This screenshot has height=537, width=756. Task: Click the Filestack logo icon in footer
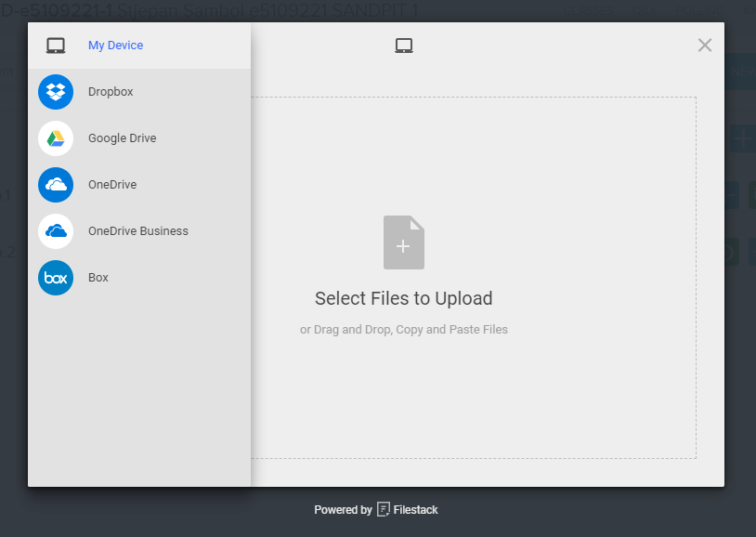(x=384, y=509)
